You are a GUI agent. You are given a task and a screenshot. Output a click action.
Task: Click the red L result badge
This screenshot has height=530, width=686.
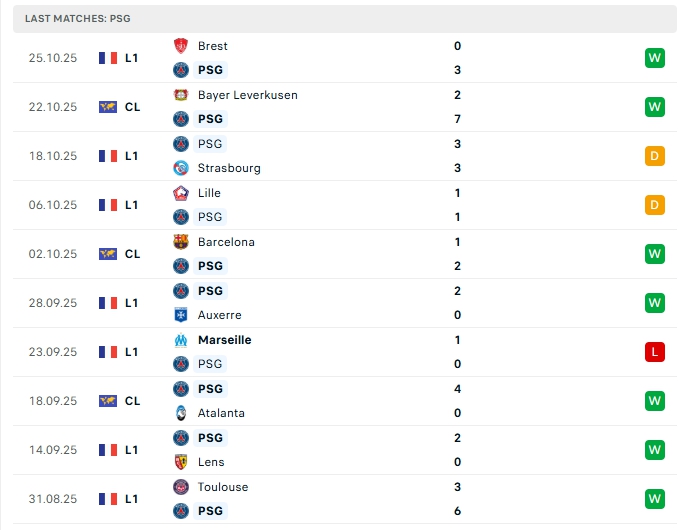coord(655,352)
